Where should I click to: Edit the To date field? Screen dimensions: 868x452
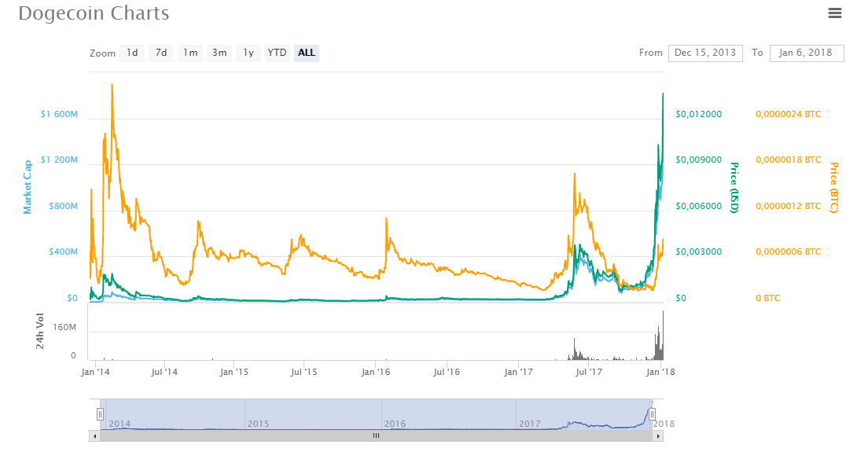coord(807,53)
